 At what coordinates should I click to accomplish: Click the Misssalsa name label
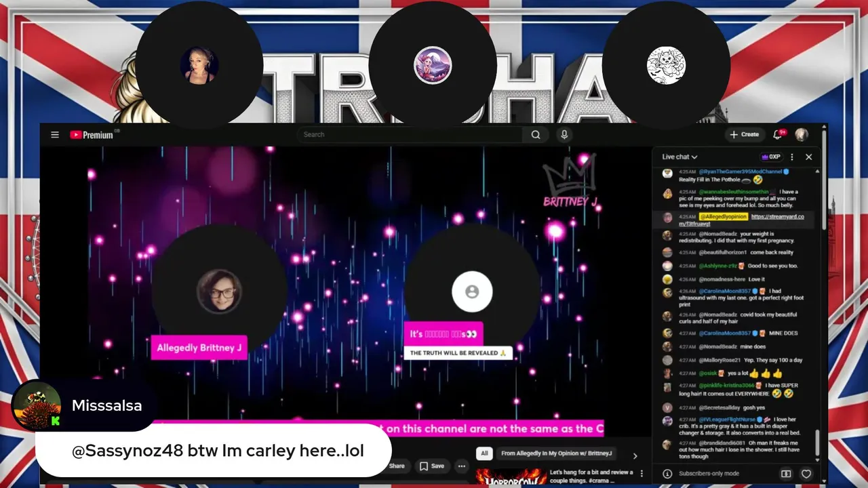click(x=107, y=406)
